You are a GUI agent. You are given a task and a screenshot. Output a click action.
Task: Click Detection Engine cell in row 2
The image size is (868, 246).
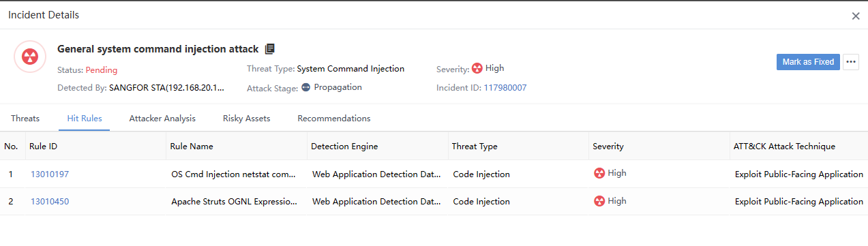pos(376,202)
